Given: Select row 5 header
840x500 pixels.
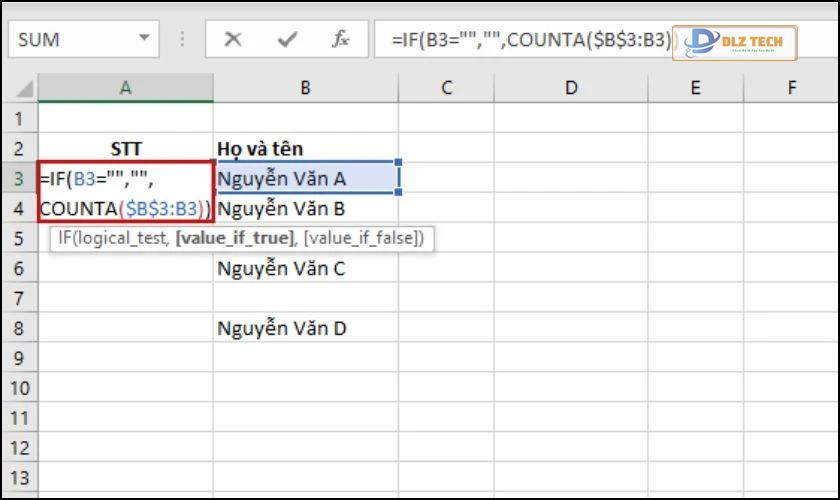Looking at the screenshot, I should point(19,238).
